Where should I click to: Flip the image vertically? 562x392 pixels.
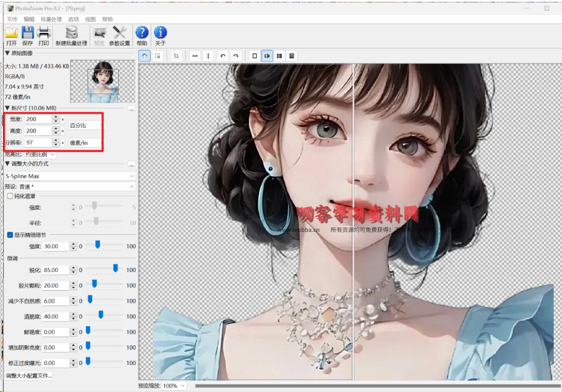coord(208,56)
